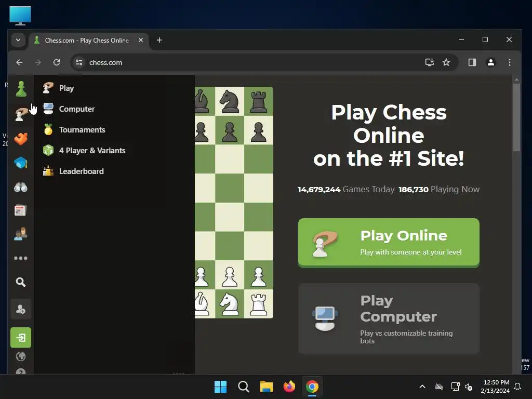Viewport: 532px width, 399px height.
Task: Click the Sign Up add-user sidebar icon
Action: [x=21, y=309]
